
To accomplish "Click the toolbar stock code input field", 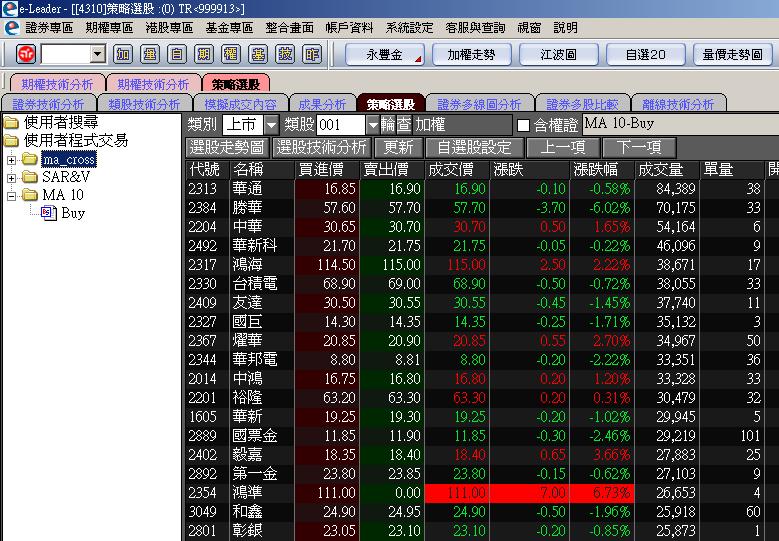I will (x=66, y=54).
